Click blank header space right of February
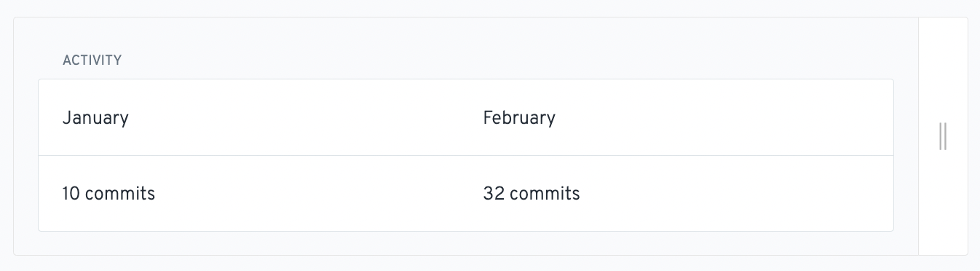 point(724,117)
